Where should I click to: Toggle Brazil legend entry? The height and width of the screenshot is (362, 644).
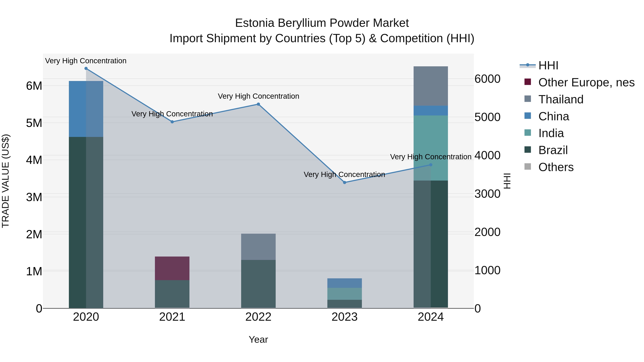pos(546,150)
